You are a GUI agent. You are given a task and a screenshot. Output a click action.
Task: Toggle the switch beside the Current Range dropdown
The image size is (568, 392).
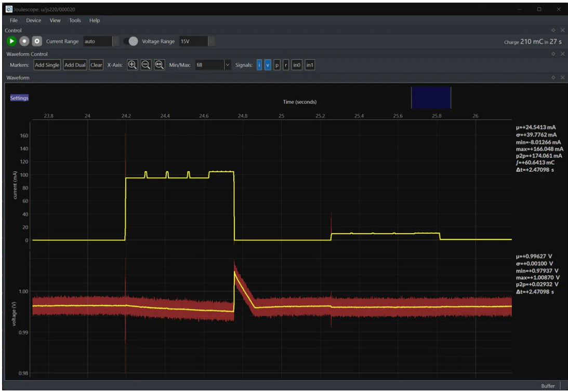tap(131, 41)
